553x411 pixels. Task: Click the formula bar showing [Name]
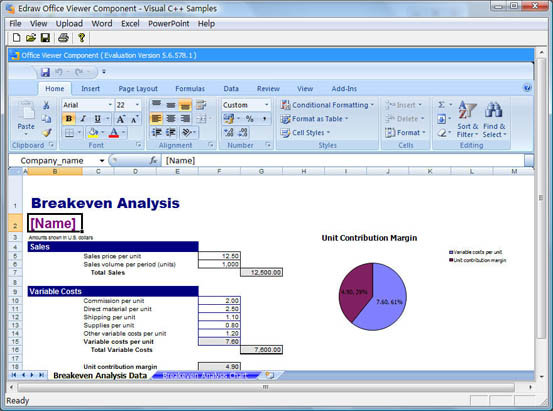point(343,161)
